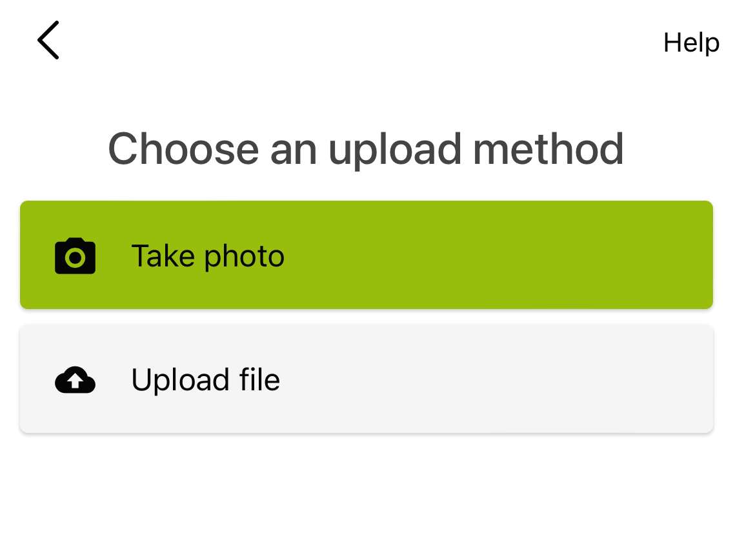The height and width of the screenshot is (560, 735).
Task: Tap the black camera glyph on green button
Action: [x=76, y=256]
